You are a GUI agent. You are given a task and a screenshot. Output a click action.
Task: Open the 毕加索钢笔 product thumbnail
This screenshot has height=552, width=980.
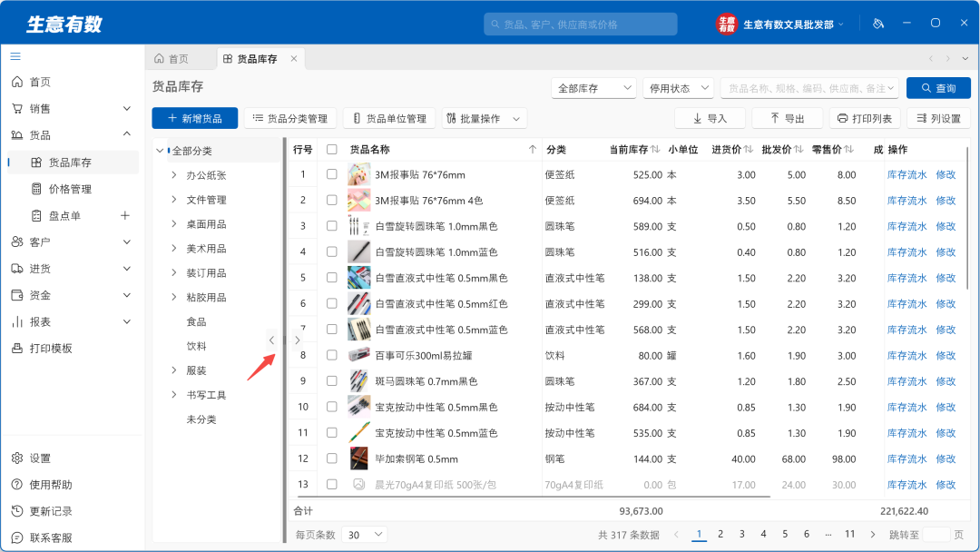point(358,458)
